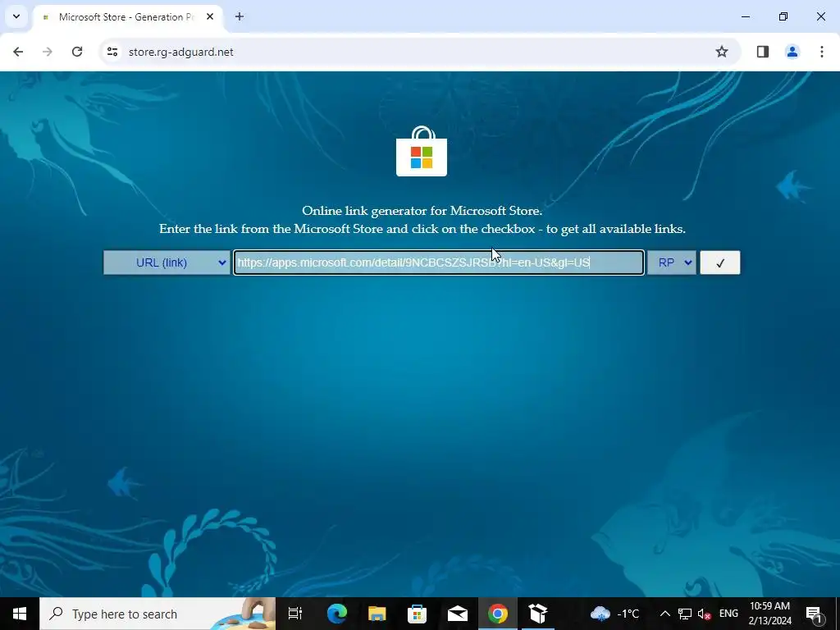This screenshot has width=840, height=630.
Task: Change the ENG input language
Action: tap(728, 614)
